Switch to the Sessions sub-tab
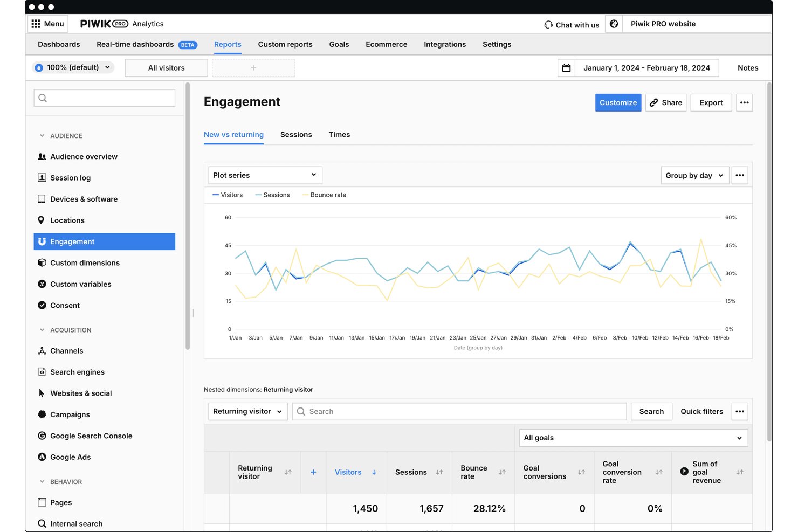Viewport: 798px width, 532px height. click(296, 135)
